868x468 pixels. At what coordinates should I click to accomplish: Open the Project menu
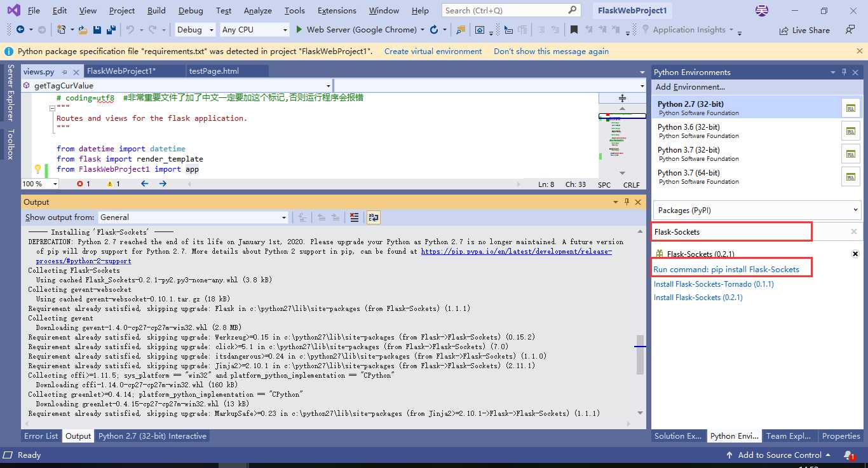coord(121,10)
